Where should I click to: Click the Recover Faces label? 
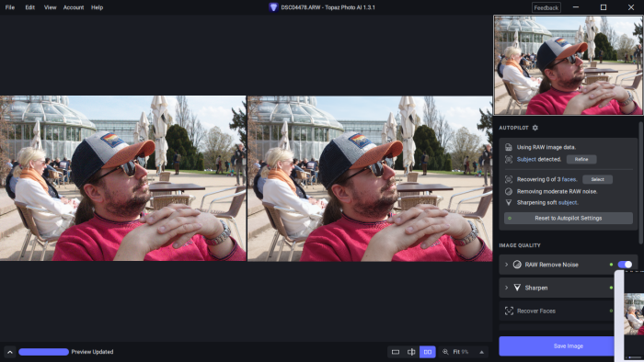pyautogui.click(x=536, y=311)
